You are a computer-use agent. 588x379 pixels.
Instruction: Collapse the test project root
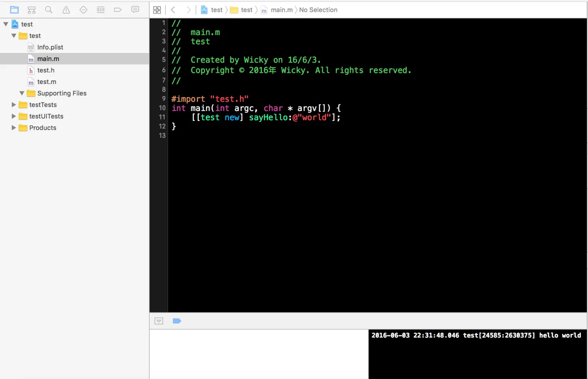pyautogui.click(x=6, y=24)
